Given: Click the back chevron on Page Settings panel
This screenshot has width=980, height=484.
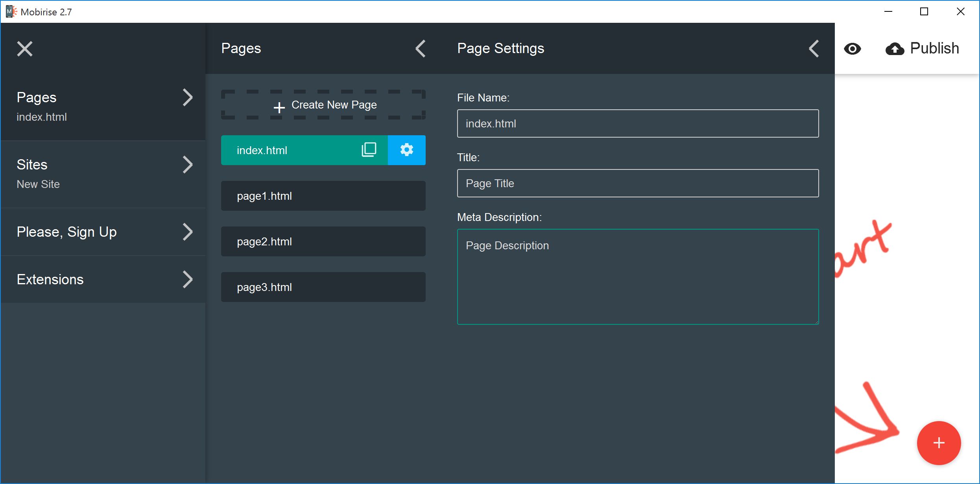Looking at the screenshot, I should click(x=813, y=48).
